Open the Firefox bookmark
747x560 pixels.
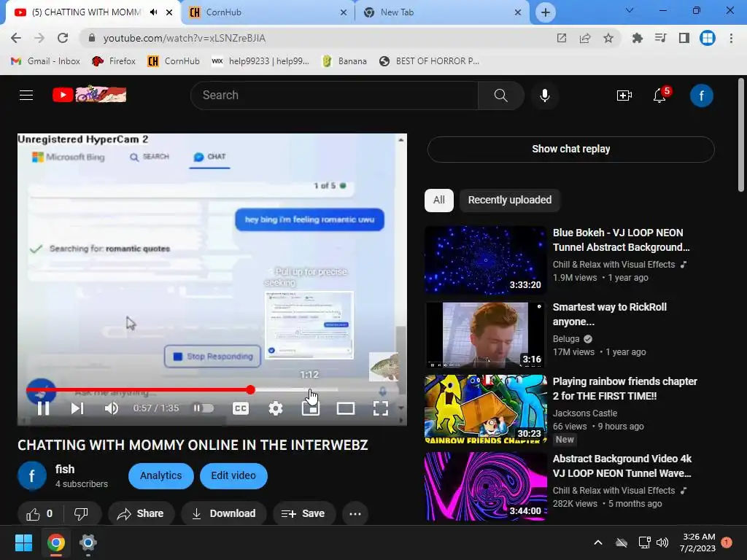pyautogui.click(x=114, y=61)
